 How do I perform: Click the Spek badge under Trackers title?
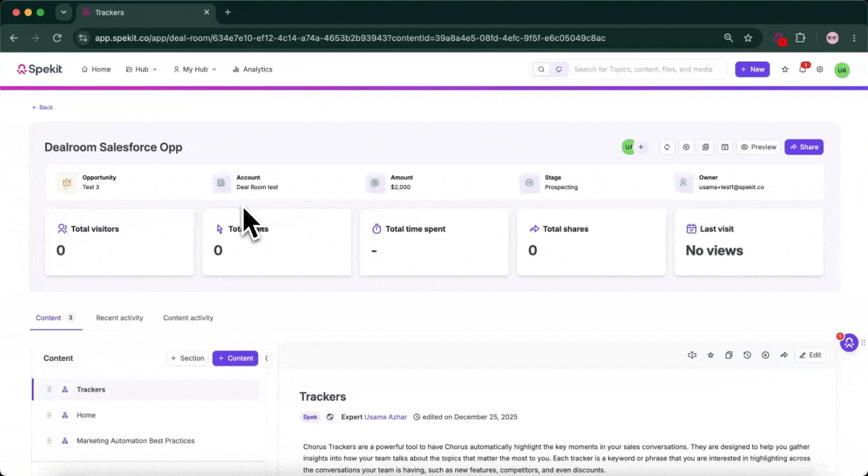(310, 417)
